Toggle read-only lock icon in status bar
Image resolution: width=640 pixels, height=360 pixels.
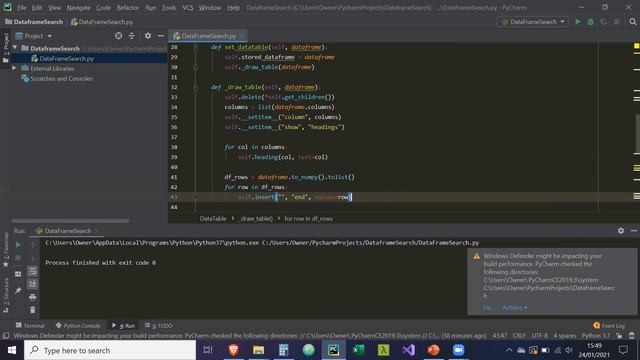tap(619, 336)
